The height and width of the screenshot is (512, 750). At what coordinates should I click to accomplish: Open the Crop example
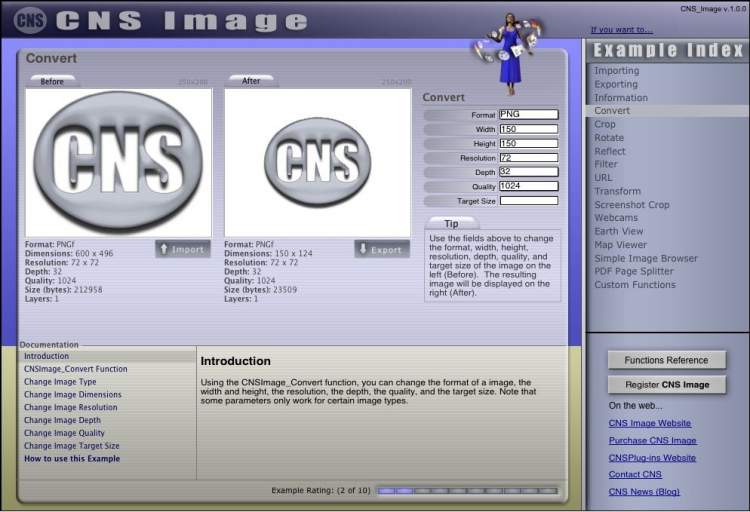tap(605, 124)
